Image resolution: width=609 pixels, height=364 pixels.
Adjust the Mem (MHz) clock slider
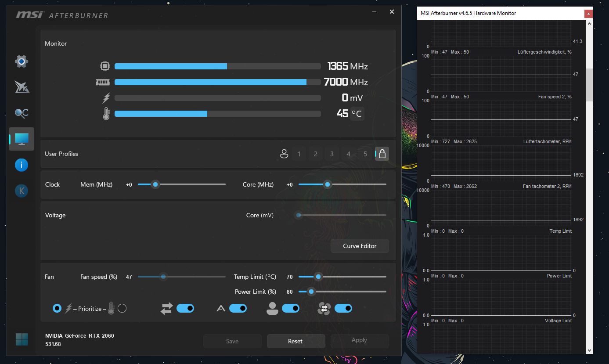pyautogui.click(x=182, y=184)
